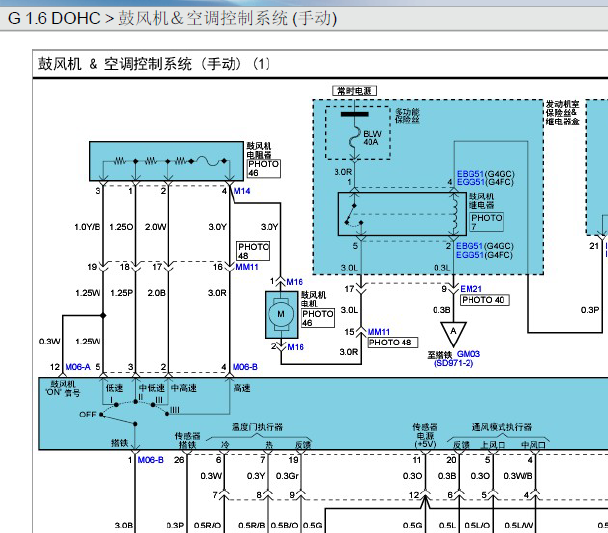
Task: Click the 0.3L wire label
Action: click(x=442, y=268)
